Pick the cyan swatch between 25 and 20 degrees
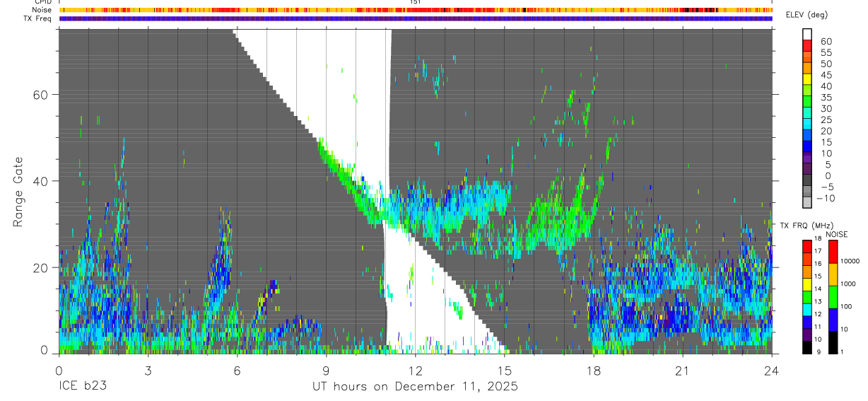This screenshot has width=868, height=401. click(x=808, y=125)
